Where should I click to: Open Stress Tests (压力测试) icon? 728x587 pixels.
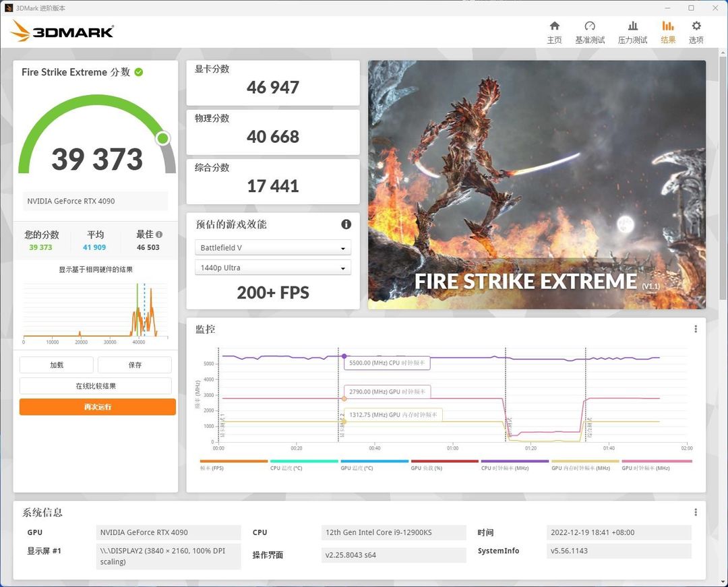632,26
